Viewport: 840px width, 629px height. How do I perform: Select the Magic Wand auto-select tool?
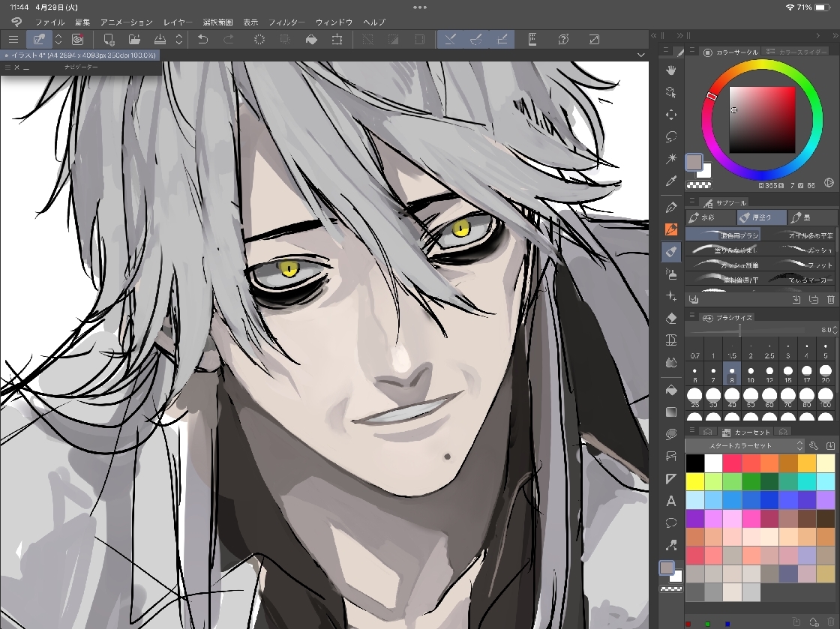tap(671, 159)
